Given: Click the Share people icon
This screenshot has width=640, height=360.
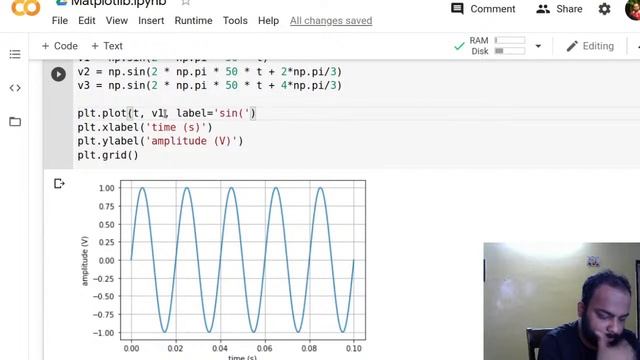Looking at the screenshot, I should click(x=543, y=9).
